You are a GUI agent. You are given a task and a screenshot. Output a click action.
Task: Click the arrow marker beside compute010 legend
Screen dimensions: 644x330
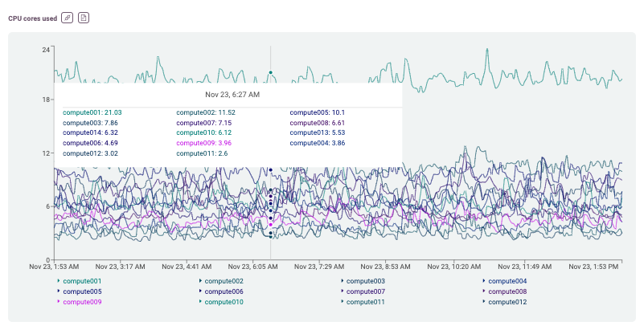pyautogui.click(x=200, y=302)
